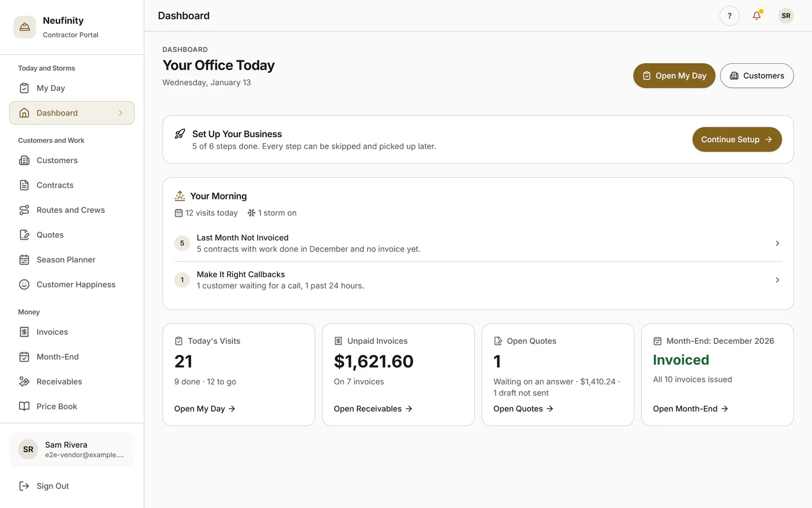Click the Neufinity hard-hat logo icon
The width and height of the screenshot is (812, 508).
point(25,27)
